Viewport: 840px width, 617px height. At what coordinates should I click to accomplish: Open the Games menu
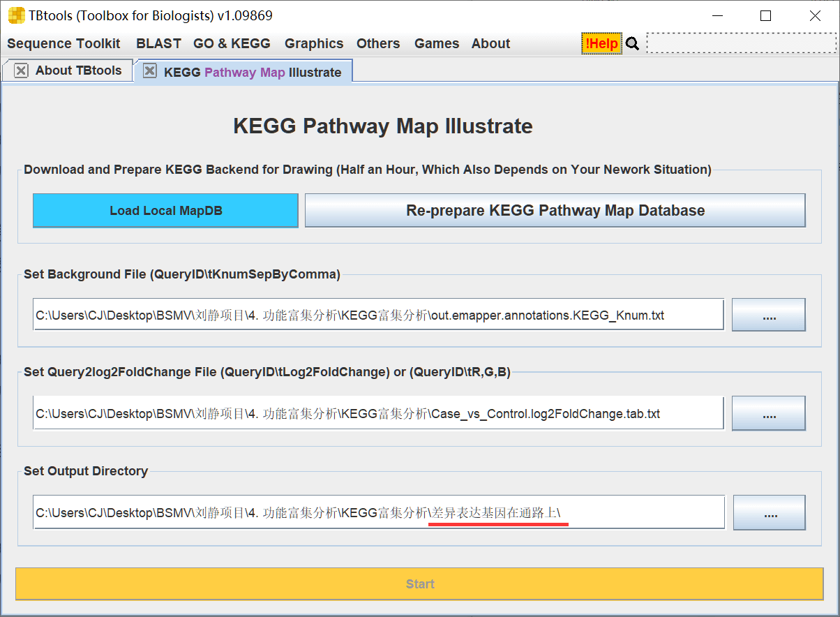coord(437,43)
